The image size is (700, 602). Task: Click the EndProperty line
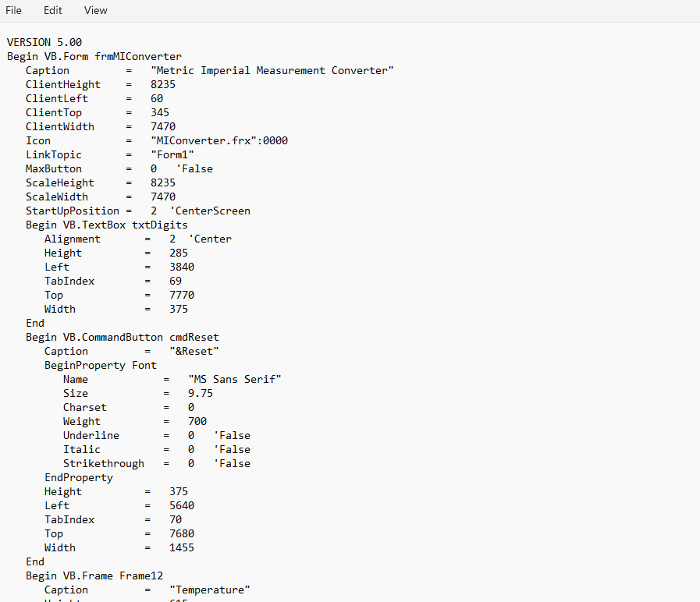(x=78, y=477)
